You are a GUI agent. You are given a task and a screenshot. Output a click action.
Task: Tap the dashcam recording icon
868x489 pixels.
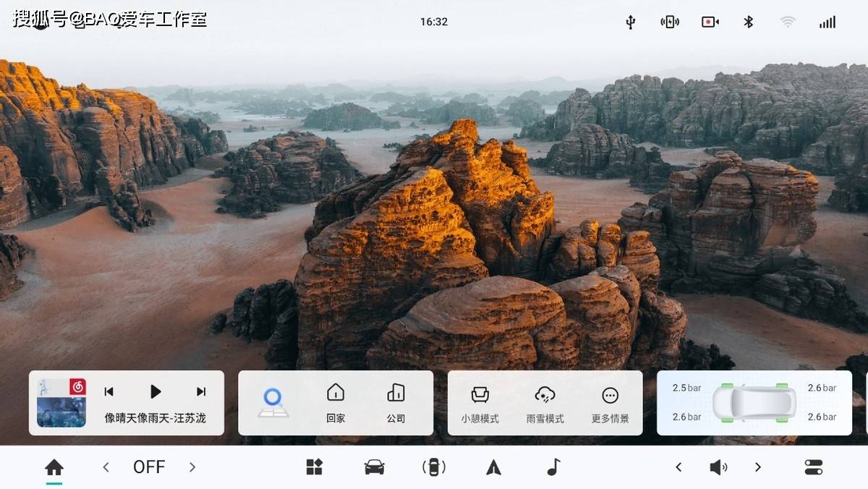pyautogui.click(x=710, y=22)
